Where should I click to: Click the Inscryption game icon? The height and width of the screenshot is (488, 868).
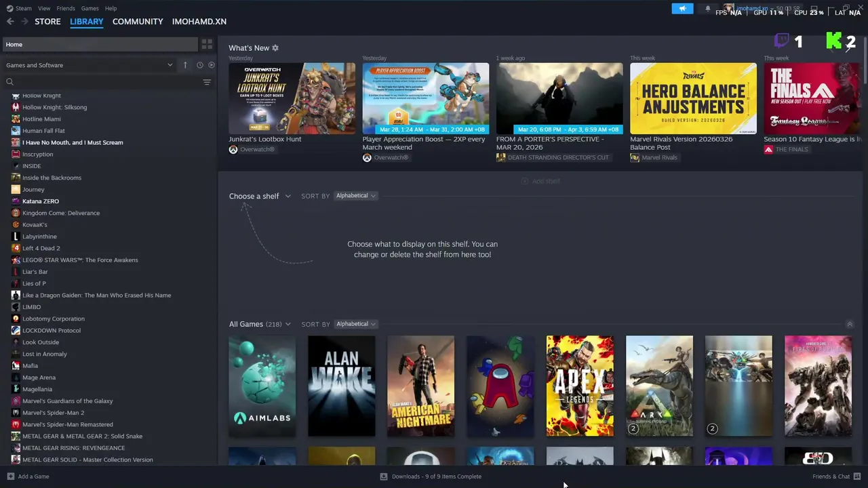[16, 154]
